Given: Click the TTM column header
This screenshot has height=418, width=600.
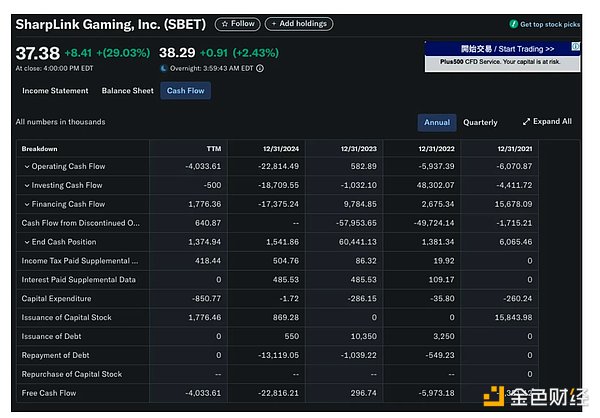Looking at the screenshot, I should pos(213,148).
